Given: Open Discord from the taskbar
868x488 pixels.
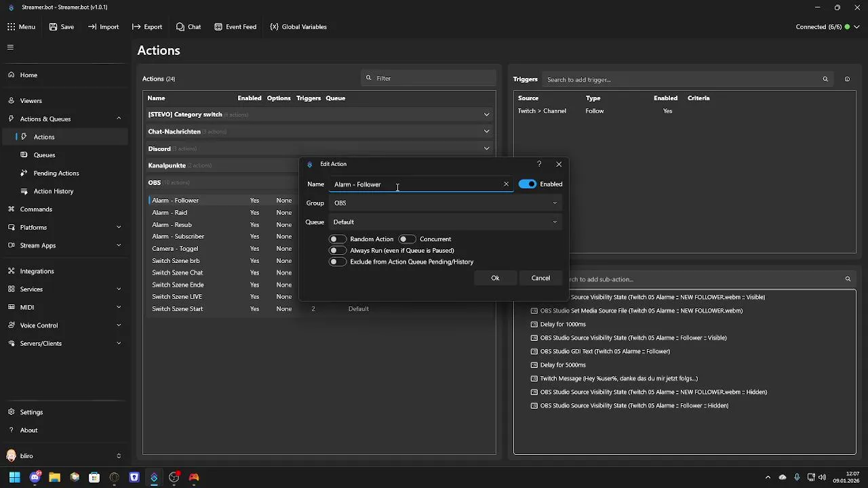Looking at the screenshot, I should pos(35,478).
